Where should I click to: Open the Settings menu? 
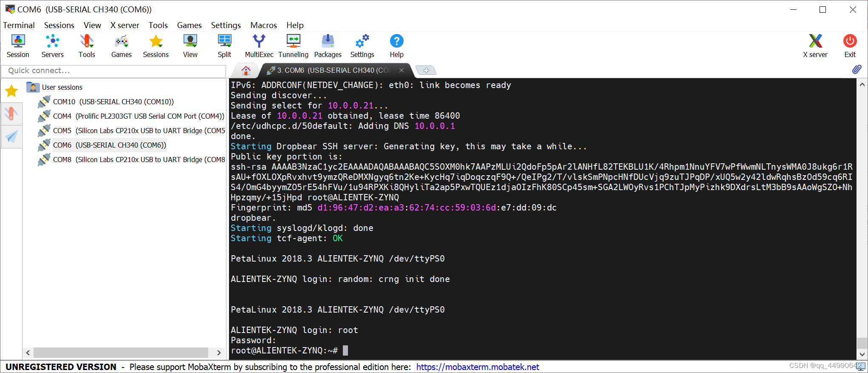click(x=226, y=25)
